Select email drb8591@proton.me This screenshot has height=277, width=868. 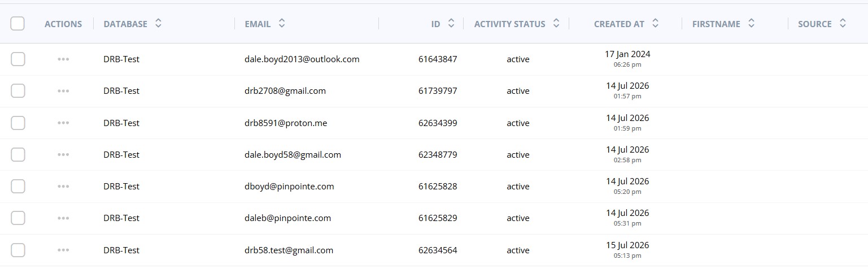coord(285,123)
